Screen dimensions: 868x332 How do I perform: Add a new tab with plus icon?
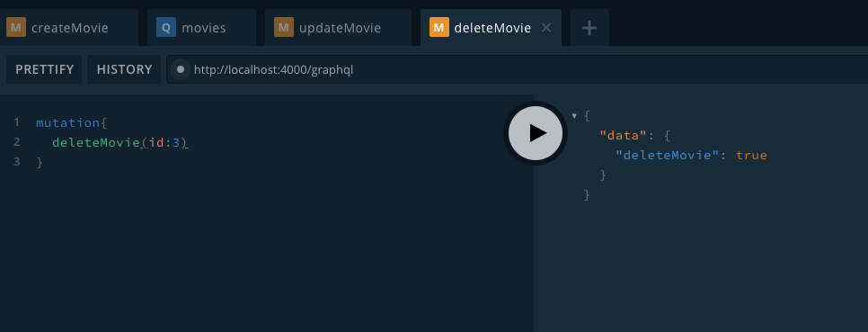point(589,28)
